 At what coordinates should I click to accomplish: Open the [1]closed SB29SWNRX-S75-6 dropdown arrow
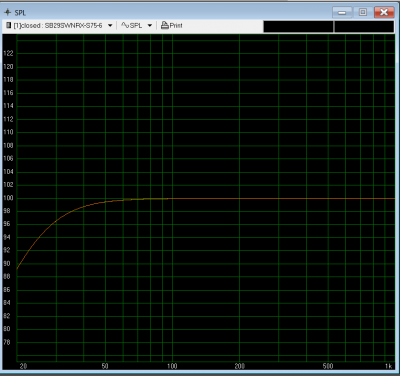[110, 26]
